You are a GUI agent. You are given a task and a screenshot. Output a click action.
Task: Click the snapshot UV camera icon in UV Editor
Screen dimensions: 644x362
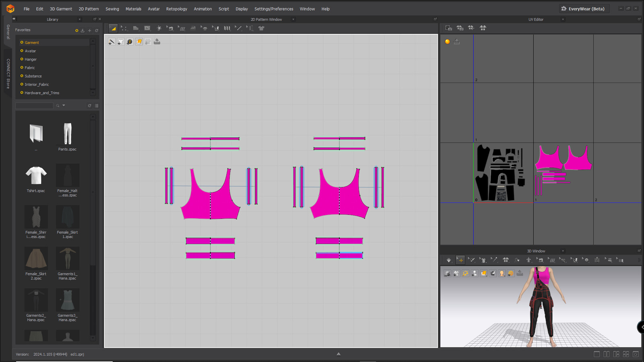448,28
